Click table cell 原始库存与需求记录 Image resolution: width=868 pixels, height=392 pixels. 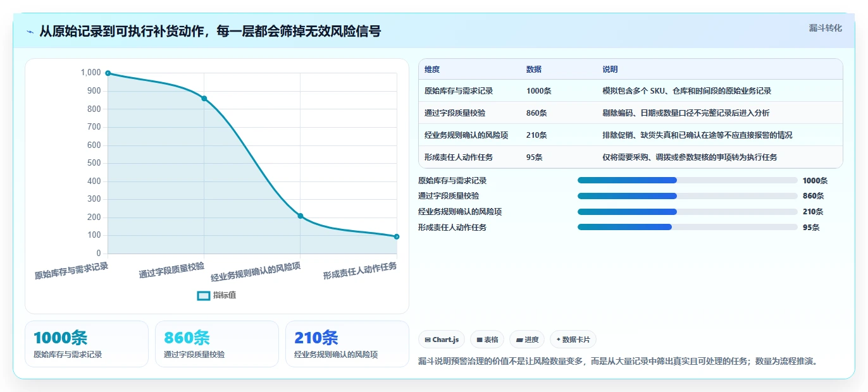click(x=459, y=91)
